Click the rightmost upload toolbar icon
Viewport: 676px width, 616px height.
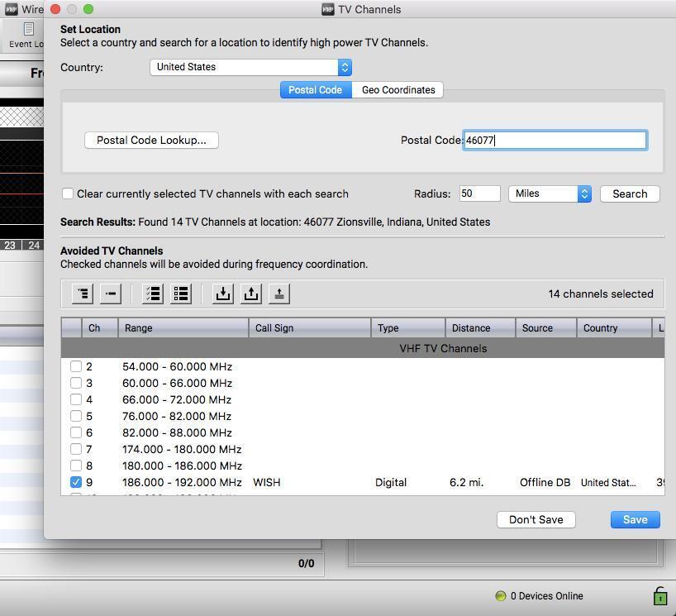[x=278, y=294]
